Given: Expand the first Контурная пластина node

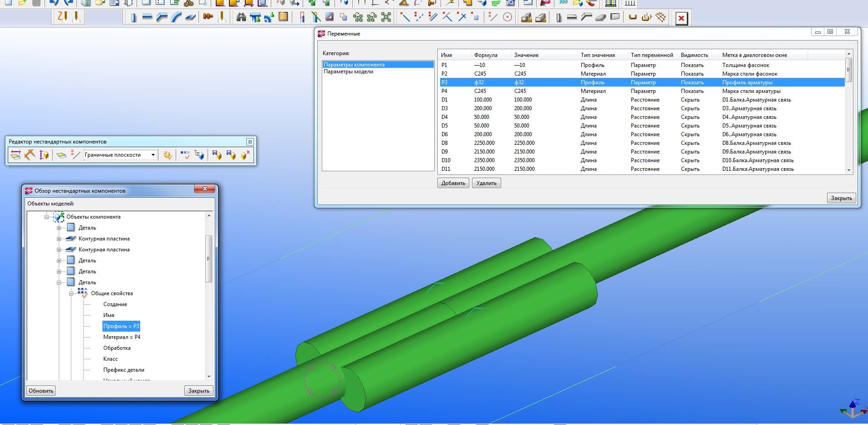Looking at the screenshot, I should tap(59, 239).
